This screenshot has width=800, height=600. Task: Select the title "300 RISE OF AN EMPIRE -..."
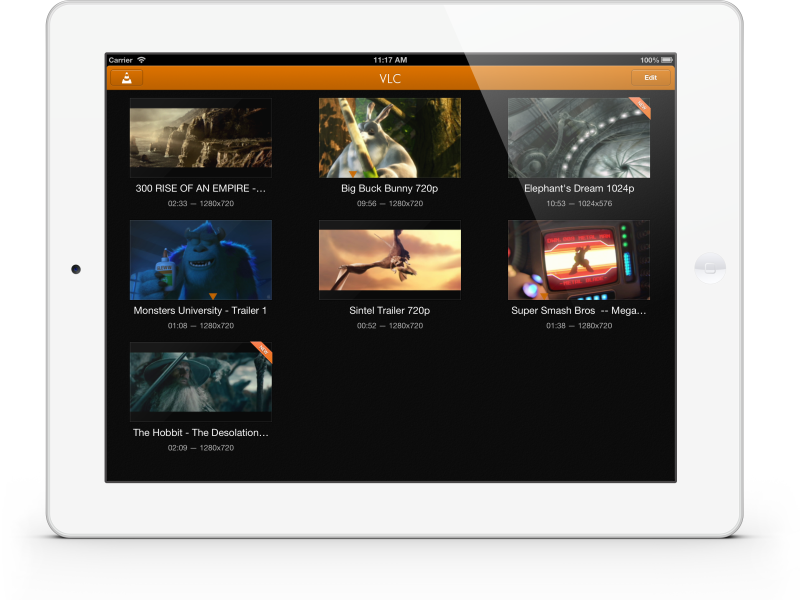tap(201, 188)
